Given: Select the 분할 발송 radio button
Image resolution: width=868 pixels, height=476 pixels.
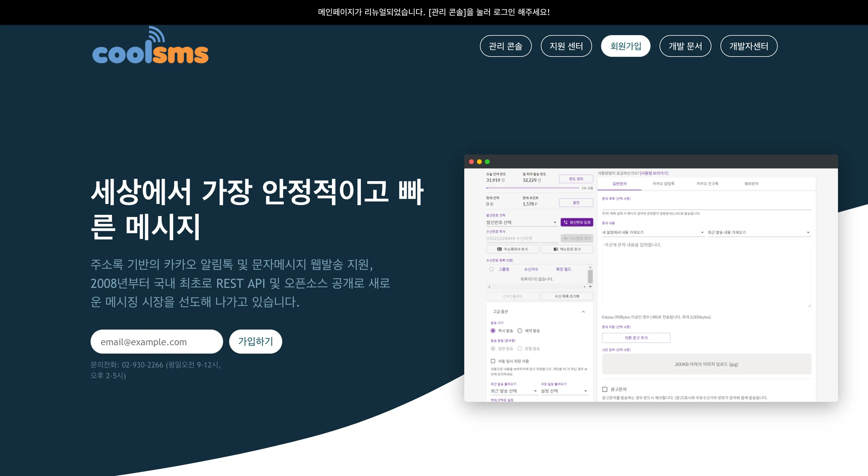Looking at the screenshot, I should 520,348.
